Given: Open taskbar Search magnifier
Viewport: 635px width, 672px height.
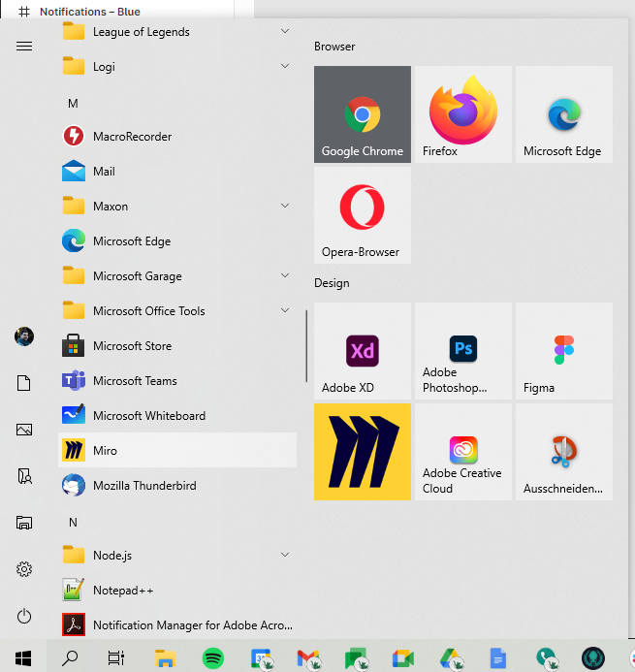Looking at the screenshot, I should click(x=70, y=657).
